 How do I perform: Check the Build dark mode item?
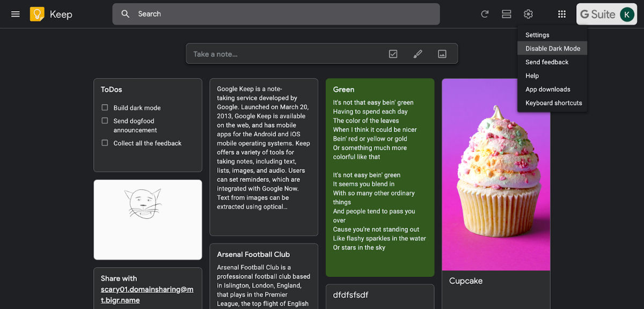point(105,108)
